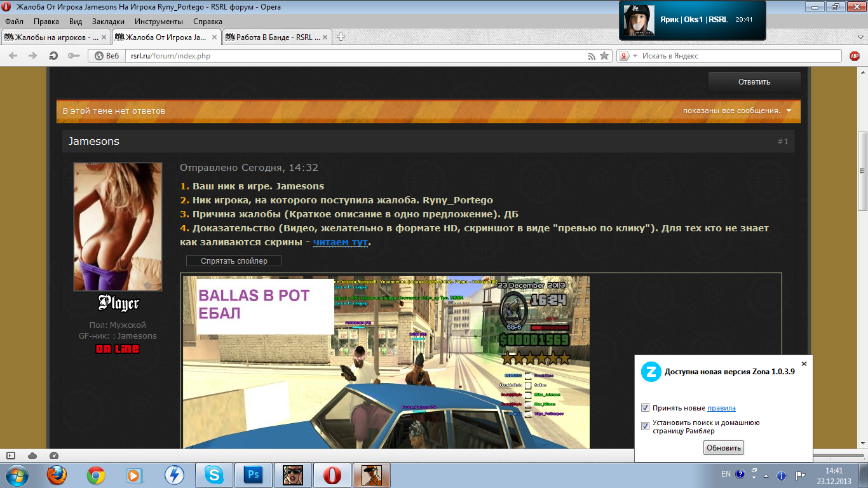Click the blue Zona Z logo
The width and height of the screenshot is (868, 488).
[650, 371]
